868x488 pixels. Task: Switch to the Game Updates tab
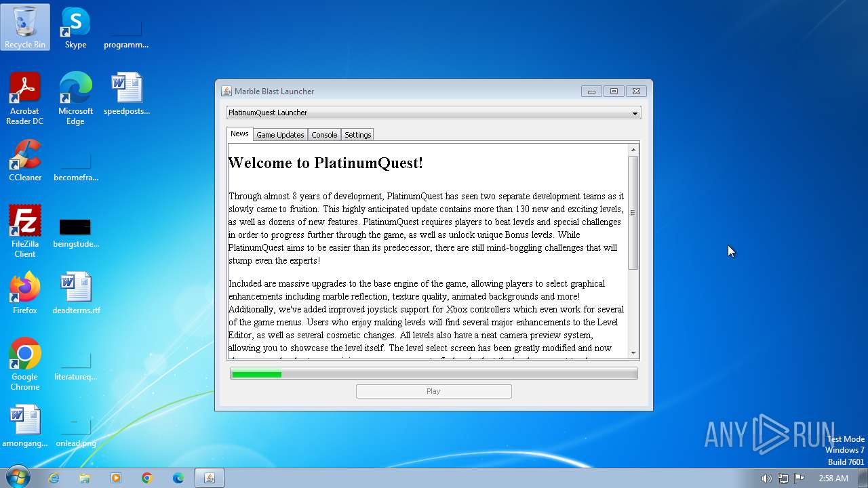pyautogui.click(x=280, y=135)
